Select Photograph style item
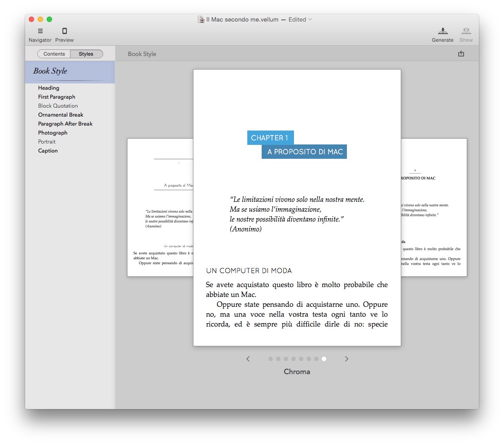Image resolution: width=504 pixels, height=445 pixels. click(53, 133)
